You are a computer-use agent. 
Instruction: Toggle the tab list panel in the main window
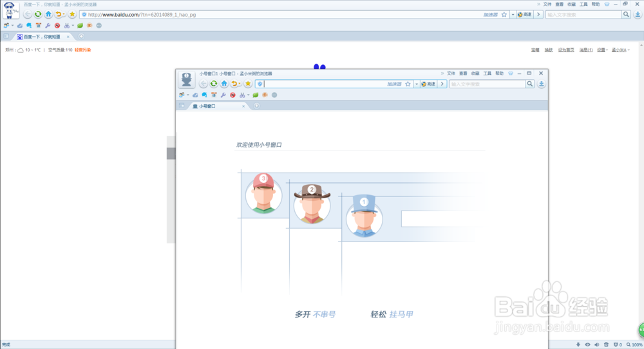(x=6, y=37)
